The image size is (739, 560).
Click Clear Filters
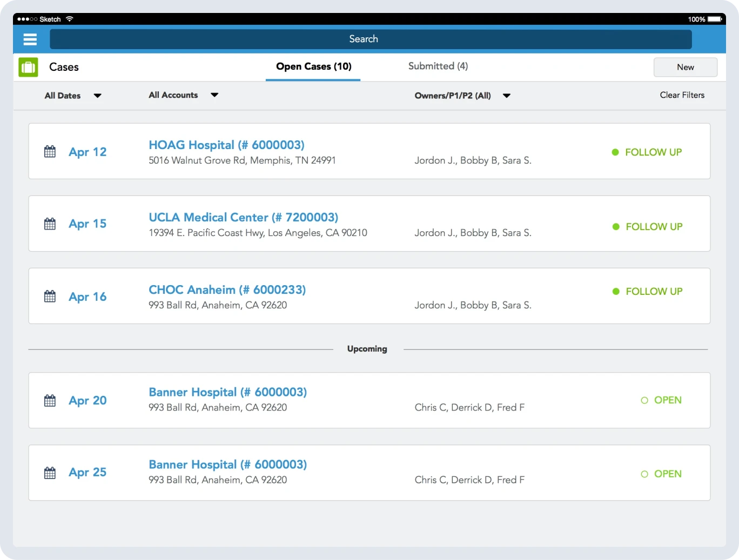tap(682, 95)
